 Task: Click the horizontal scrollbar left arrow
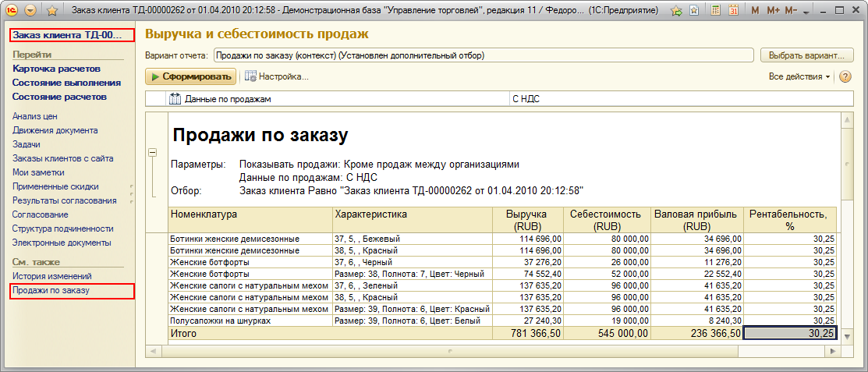[x=154, y=351]
